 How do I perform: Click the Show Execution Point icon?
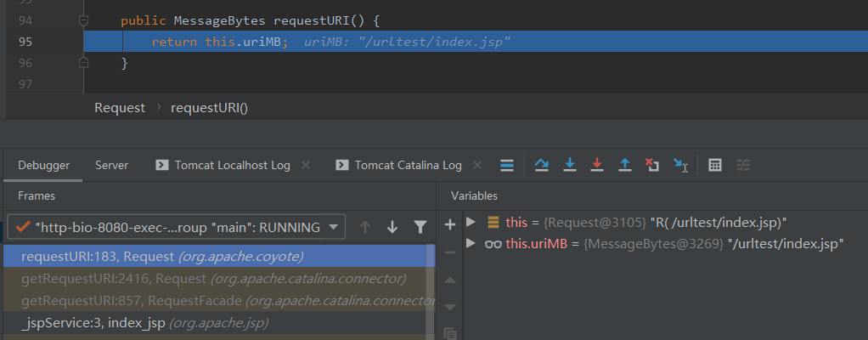point(506,165)
